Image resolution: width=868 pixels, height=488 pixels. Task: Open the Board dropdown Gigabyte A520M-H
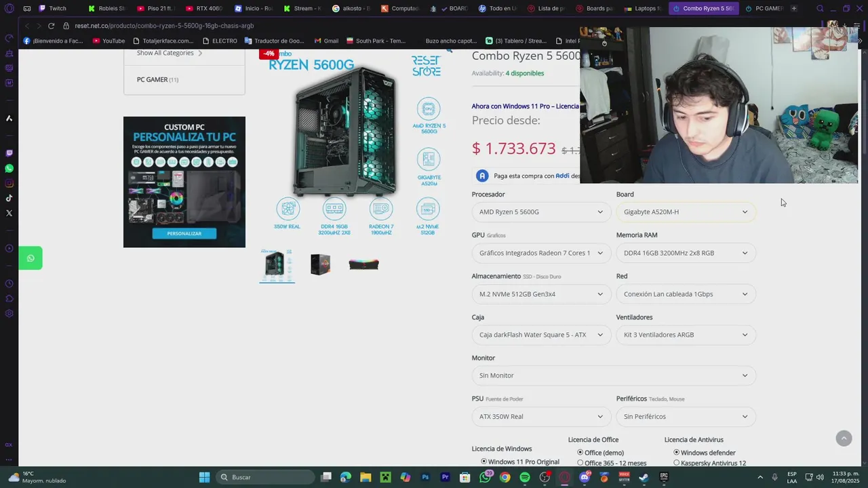(686, 212)
